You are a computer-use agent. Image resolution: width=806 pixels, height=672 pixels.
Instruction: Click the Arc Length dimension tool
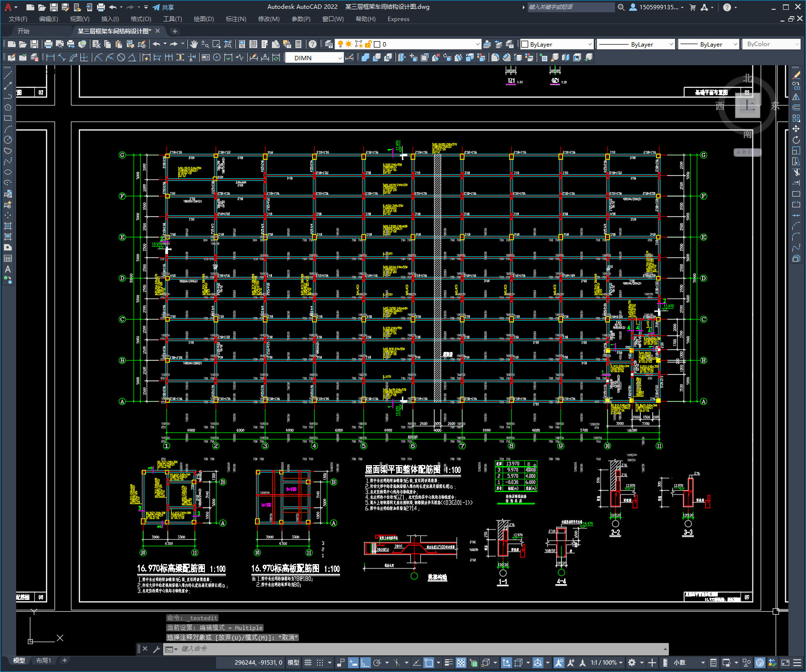(x=73, y=57)
